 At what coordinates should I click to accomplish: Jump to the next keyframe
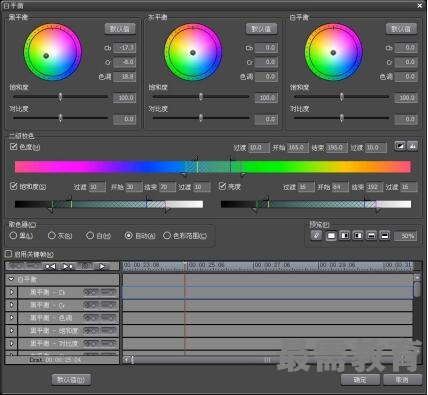pyautogui.click(x=68, y=266)
